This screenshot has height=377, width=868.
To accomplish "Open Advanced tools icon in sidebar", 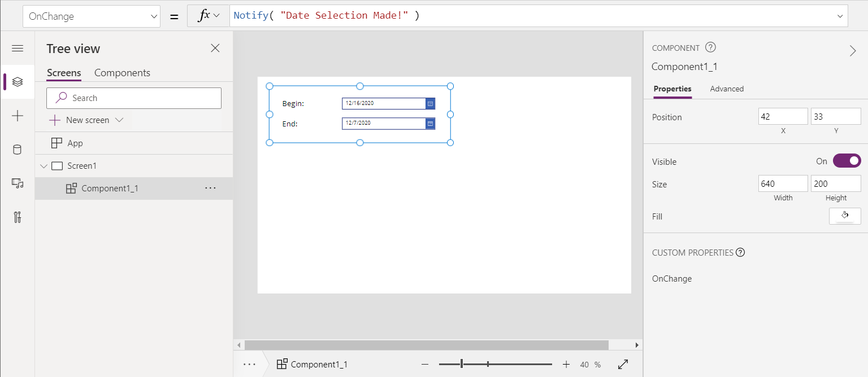I will 18,217.
